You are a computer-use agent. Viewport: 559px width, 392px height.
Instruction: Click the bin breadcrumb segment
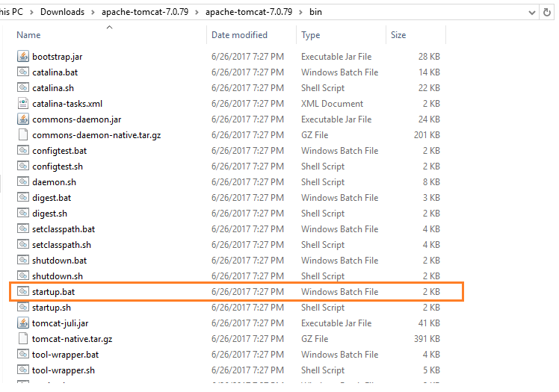315,12
